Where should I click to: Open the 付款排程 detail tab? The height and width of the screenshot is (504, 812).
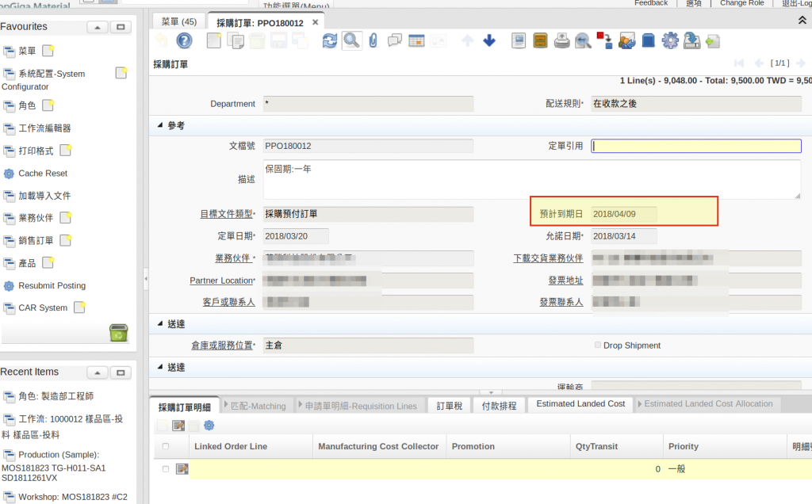tap(500, 406)
